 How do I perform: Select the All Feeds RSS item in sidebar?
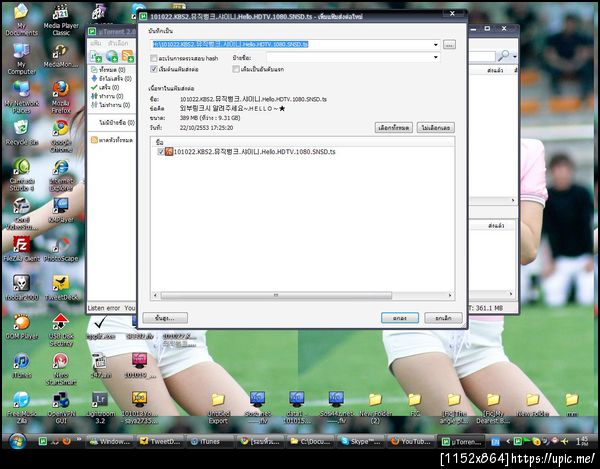point(112,140)
